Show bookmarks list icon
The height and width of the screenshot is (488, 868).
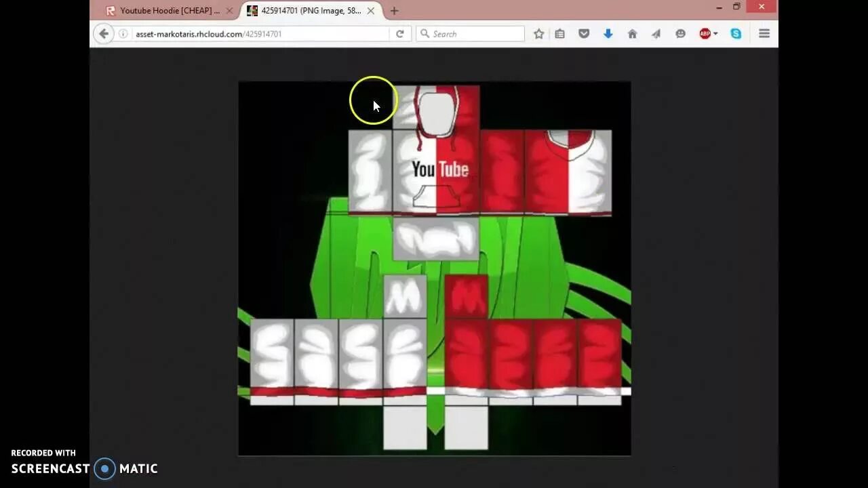560,34
